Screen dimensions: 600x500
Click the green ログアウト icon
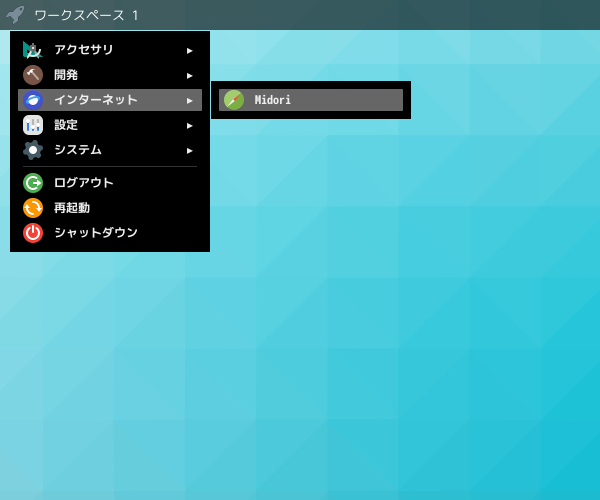pos(33,183)
